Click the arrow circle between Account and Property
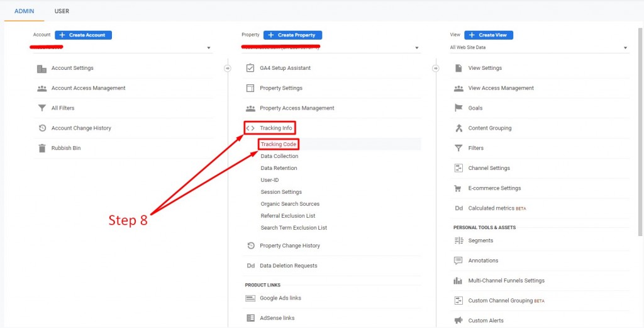The height and width of the screenshot is (328, 644). [228, 68]
